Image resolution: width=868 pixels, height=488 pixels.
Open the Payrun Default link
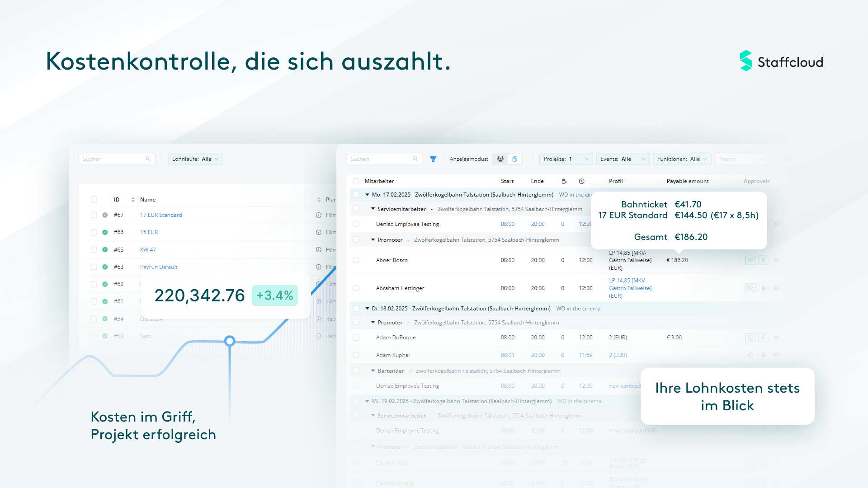point(159,267)
